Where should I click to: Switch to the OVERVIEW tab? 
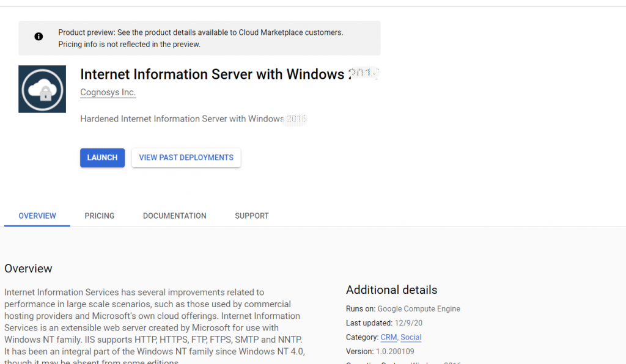[x=37, y=216]
